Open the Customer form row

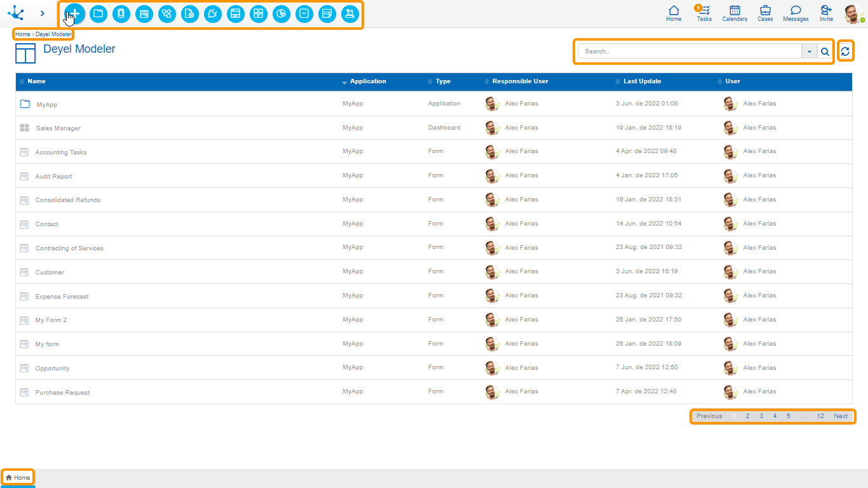(434, 272)
